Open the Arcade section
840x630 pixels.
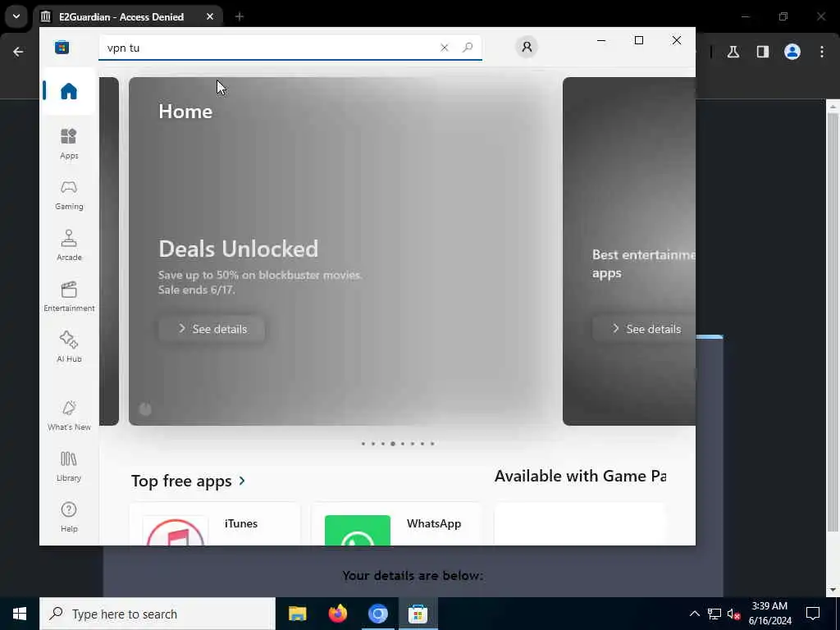pos(69,246)
